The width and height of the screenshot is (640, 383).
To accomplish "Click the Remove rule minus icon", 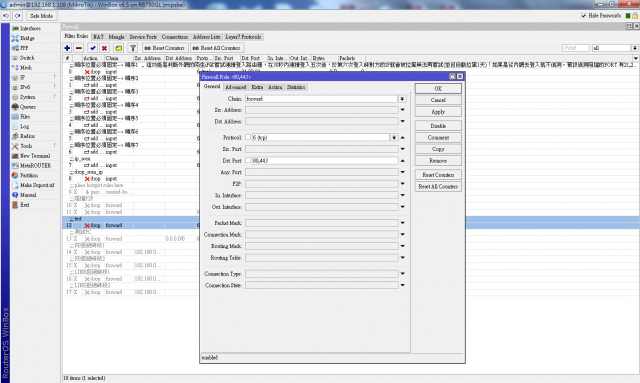I will [x=79, y=48].
